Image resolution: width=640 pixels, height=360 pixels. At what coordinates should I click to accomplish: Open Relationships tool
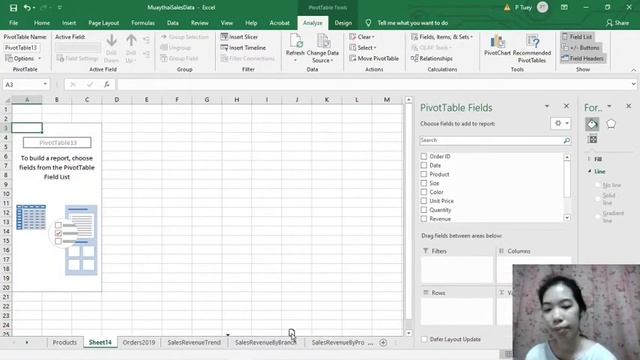432,58
